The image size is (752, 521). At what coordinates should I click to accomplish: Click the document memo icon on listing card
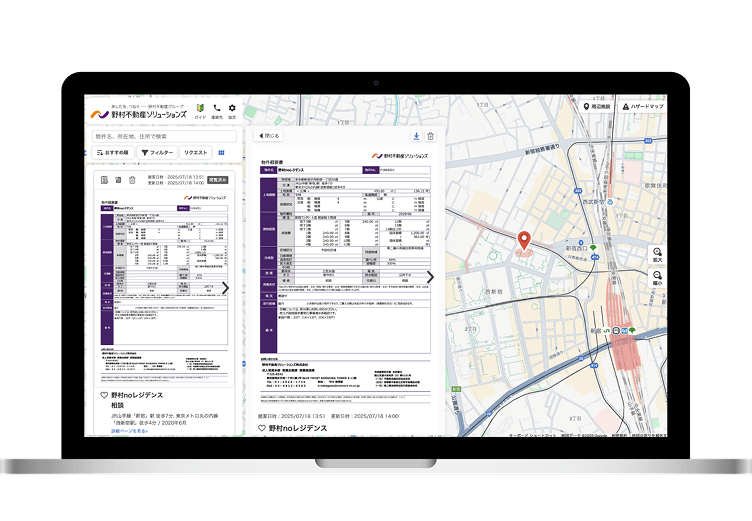(104, 180)
